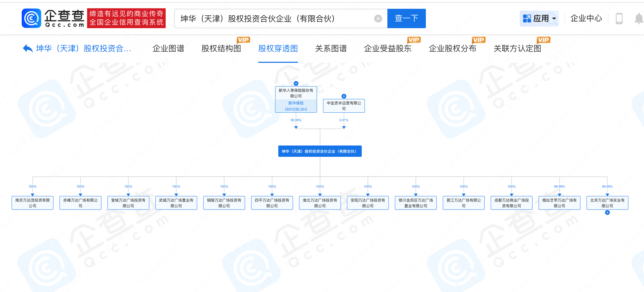Click the 安阳万达广场投资有限公司 node
644x292 pixels.
(x=368, y=203)
